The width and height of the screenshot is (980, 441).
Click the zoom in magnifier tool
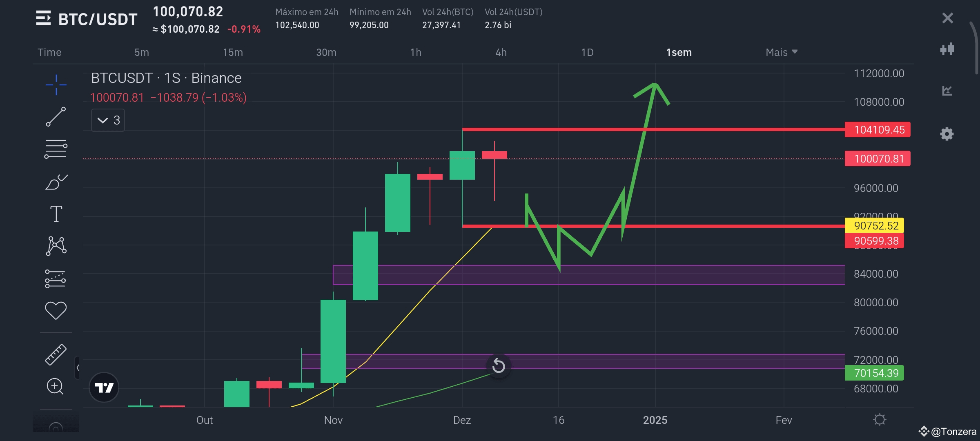coord(55,386)
